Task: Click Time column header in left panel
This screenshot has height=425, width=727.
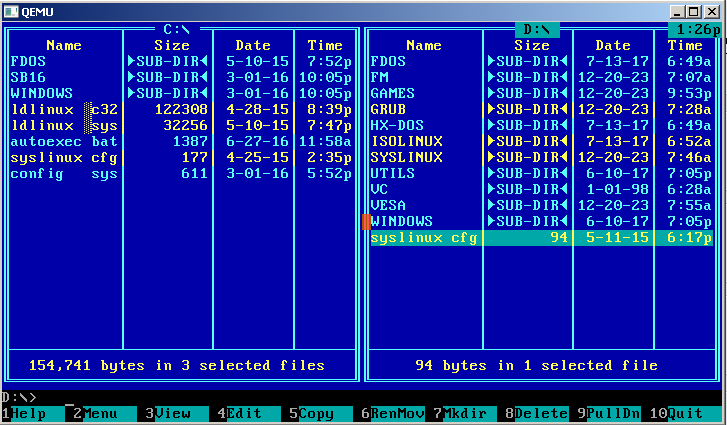Action: pos(325,45)
